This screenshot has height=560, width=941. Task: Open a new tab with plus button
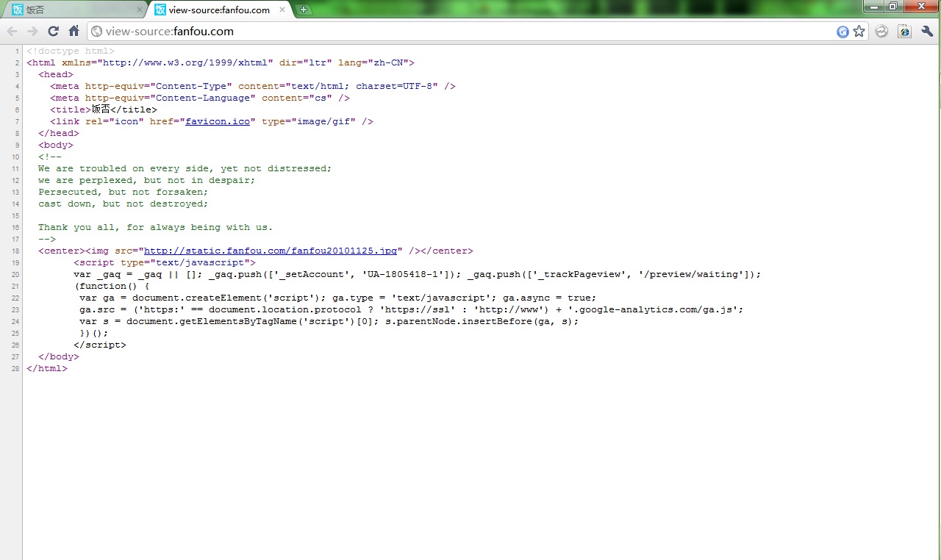click(x=304, y=10)
